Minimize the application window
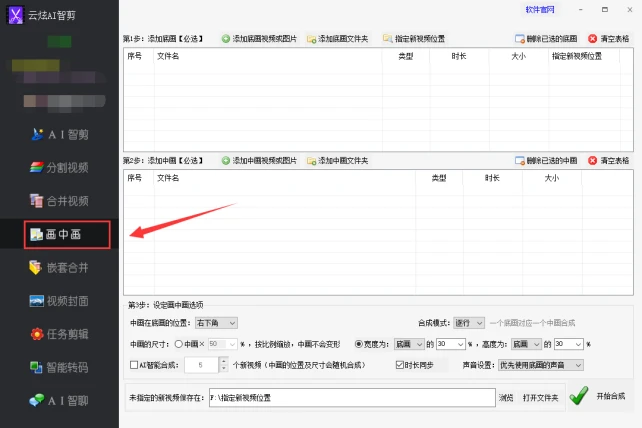 coord(581,9)
